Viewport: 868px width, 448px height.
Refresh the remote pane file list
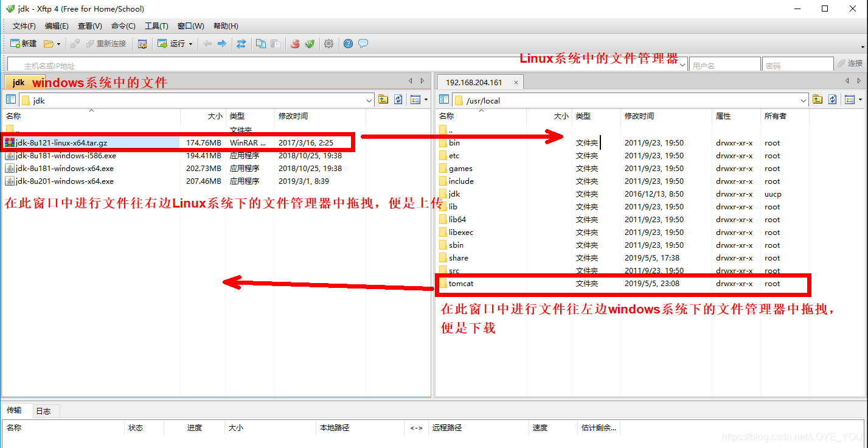point(833,100)
